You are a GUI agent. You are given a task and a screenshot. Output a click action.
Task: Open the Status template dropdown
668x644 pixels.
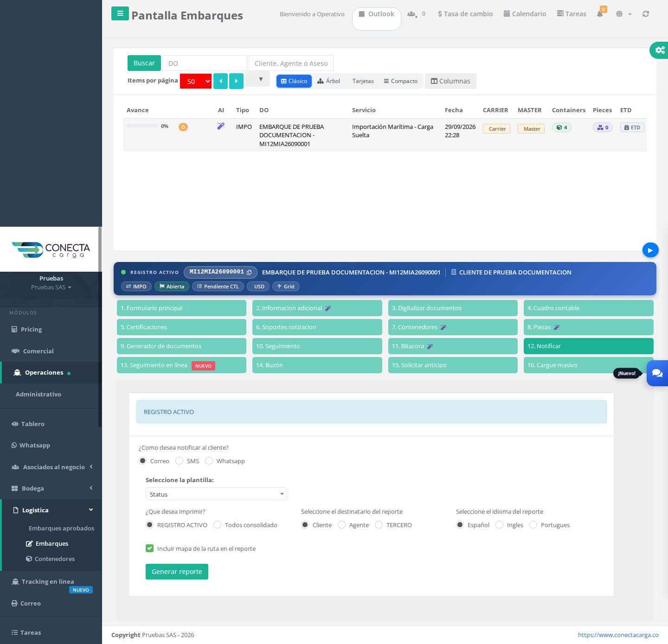coord(216,494)
